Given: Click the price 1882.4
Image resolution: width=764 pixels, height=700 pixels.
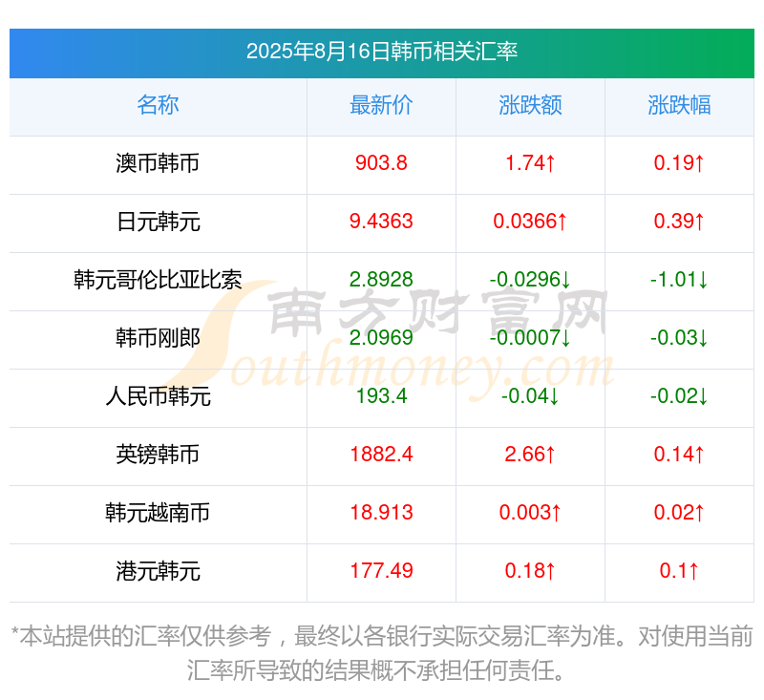Looking at the screenshot, I should click(381, 455).
